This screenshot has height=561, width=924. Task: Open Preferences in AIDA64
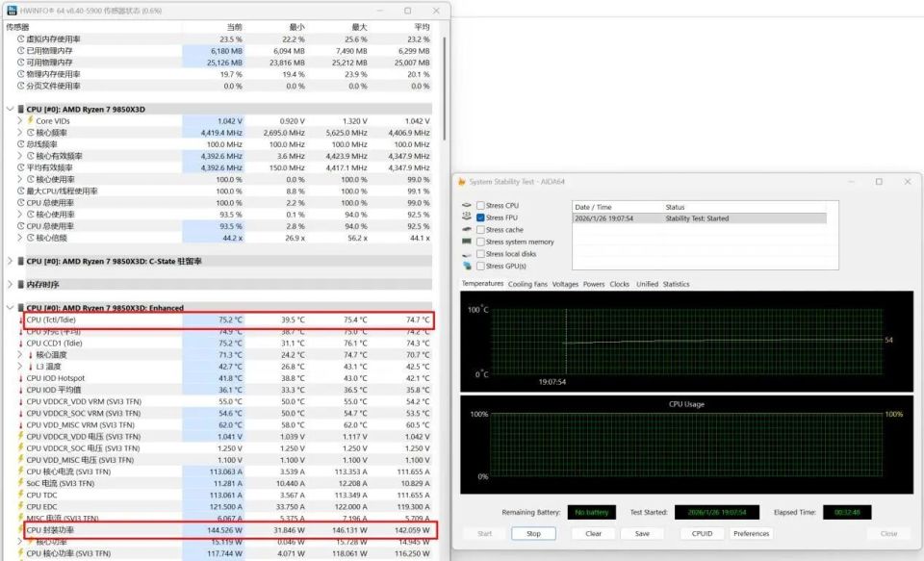pos(752,533)
